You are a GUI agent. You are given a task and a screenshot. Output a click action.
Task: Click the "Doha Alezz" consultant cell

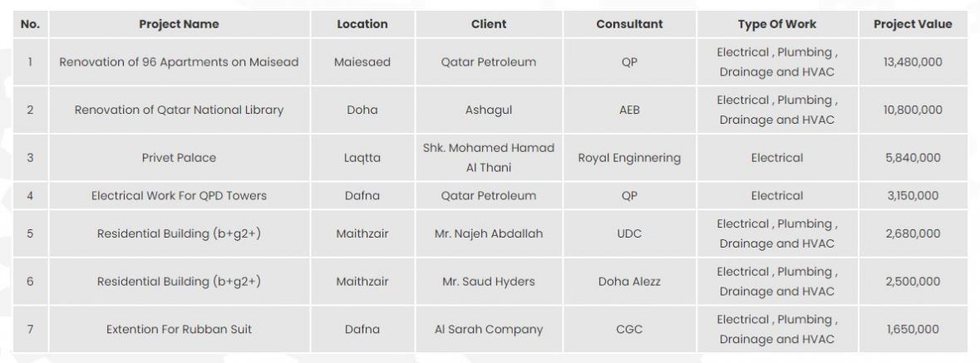[x=629, y=282]
